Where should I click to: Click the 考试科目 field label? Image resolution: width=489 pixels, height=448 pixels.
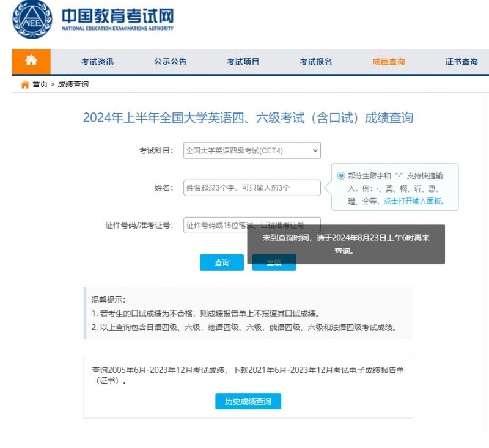click(x=156, y=150)
